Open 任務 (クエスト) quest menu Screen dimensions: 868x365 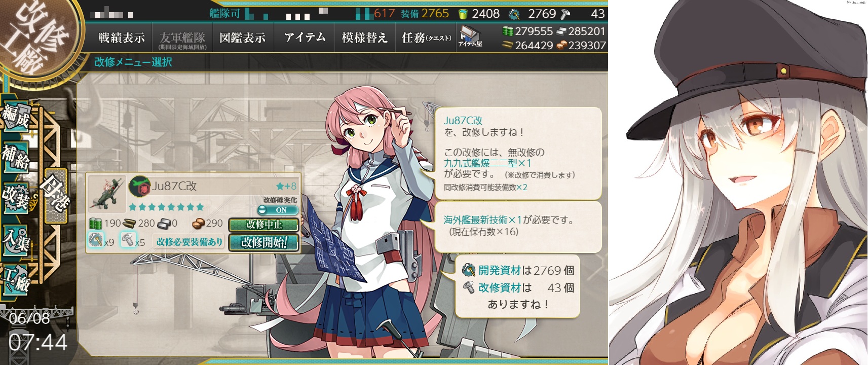(426, 38)
